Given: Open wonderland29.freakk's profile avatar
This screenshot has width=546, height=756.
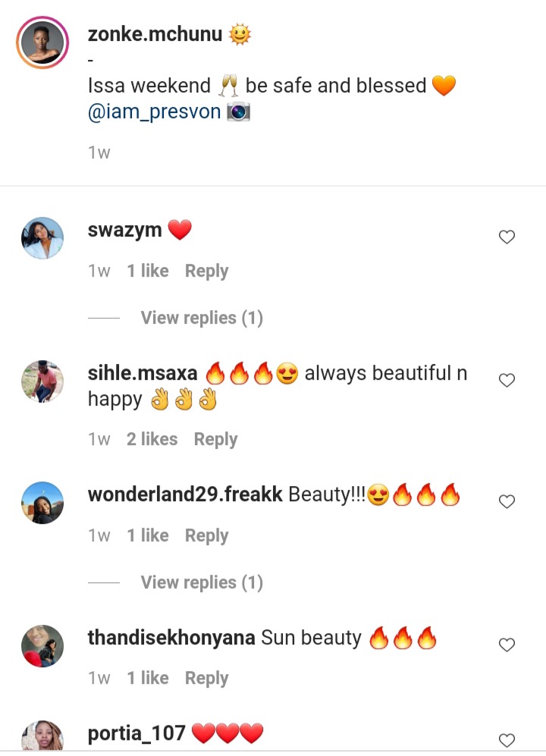Looking at the screenshot, I should pos(42,503).
